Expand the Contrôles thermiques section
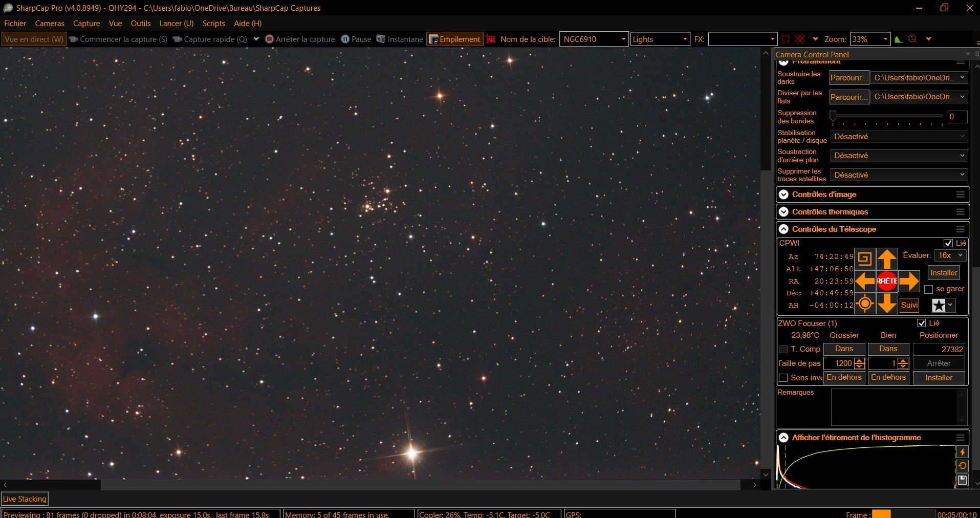Viewport: 980px width, 518px height. tap(783, 212)
